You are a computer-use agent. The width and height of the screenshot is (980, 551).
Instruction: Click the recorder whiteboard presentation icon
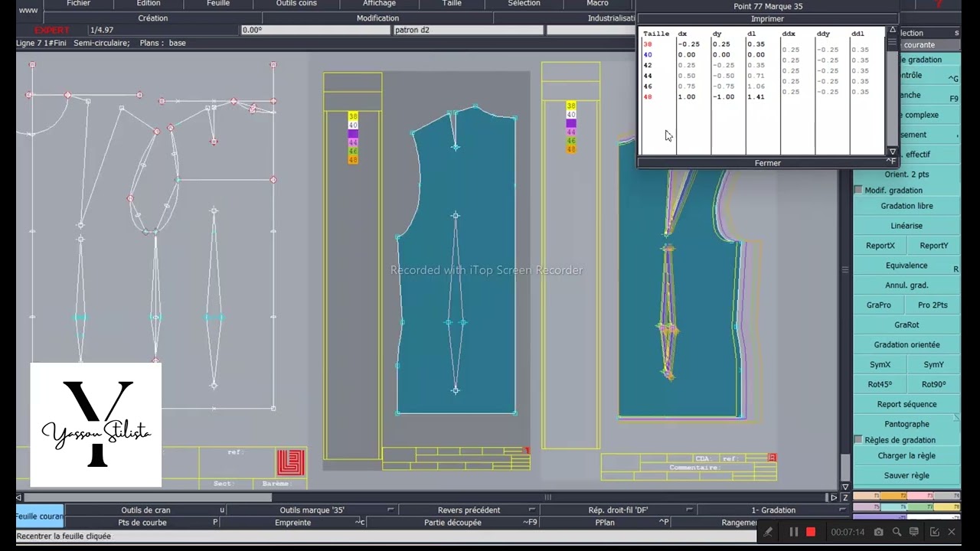(914, 532)
